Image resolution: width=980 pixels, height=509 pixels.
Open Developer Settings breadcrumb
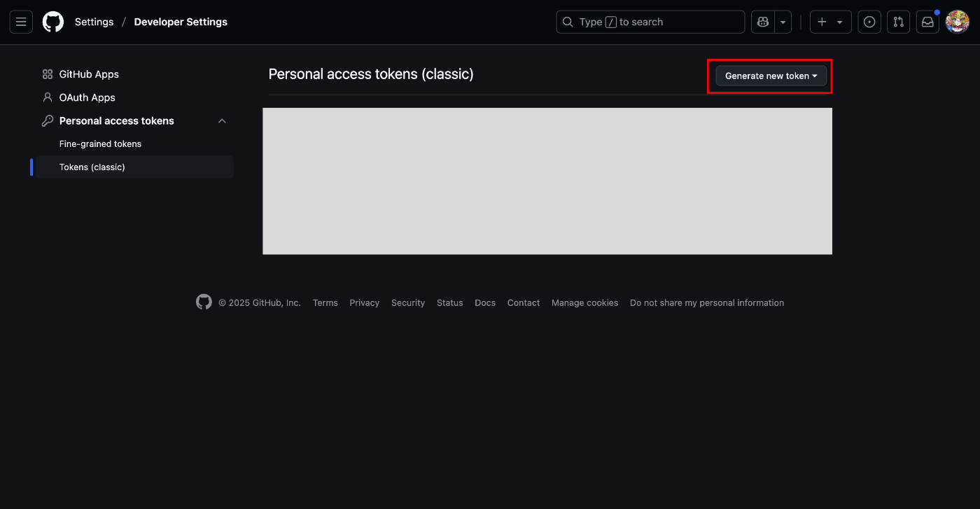coord(181,22)
